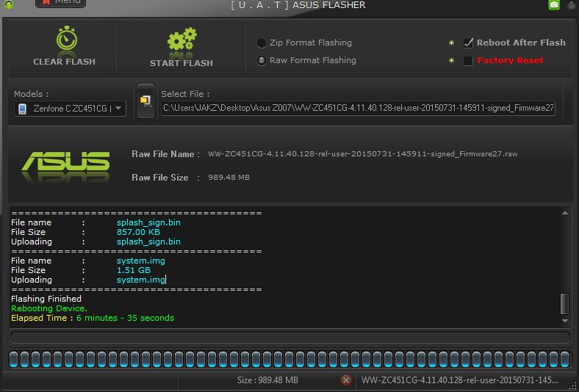Click the START FLASH gears icon
This screenshot has width=579, height=392.
[182, 39]
